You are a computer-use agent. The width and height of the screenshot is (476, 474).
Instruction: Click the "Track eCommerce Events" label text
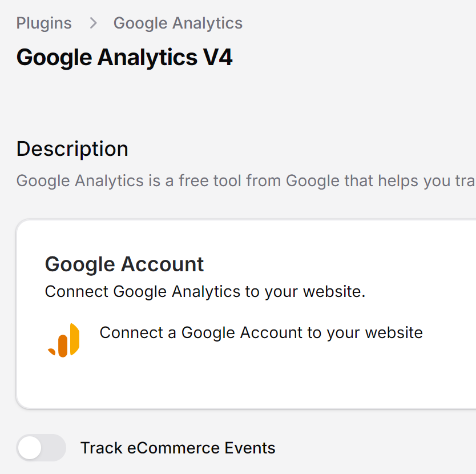click(178, 448)
